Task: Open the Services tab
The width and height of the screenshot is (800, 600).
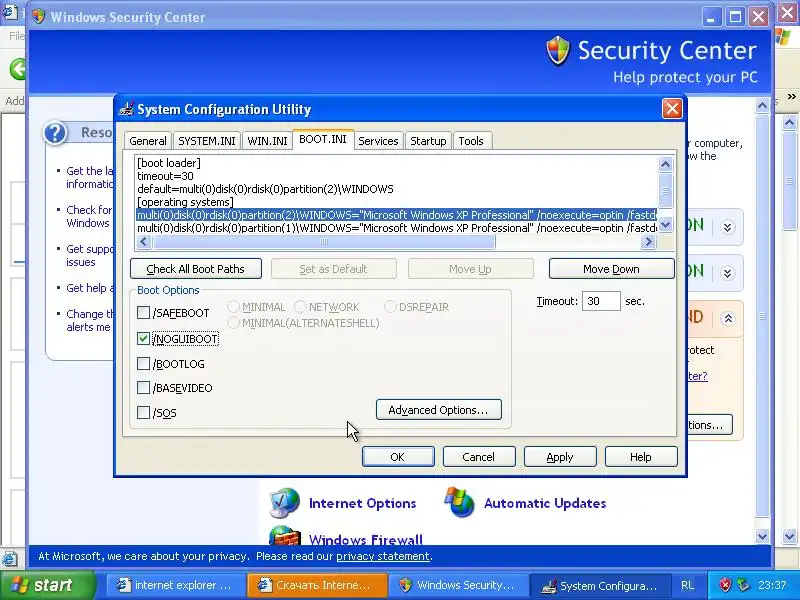Action: point(378,141)
